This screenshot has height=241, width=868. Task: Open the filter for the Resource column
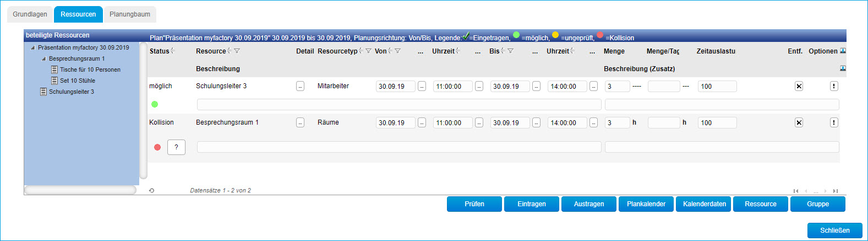[x=237, y=51]
